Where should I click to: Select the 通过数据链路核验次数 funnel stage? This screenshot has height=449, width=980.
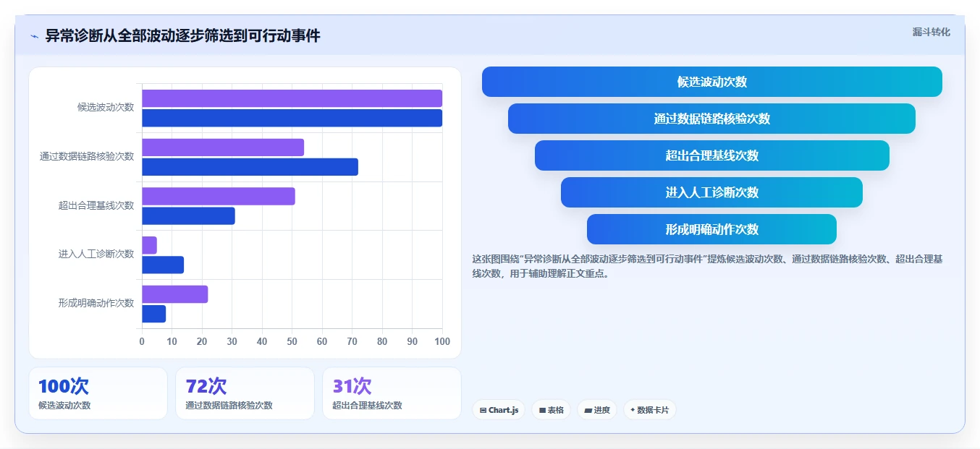pos(711,119)
